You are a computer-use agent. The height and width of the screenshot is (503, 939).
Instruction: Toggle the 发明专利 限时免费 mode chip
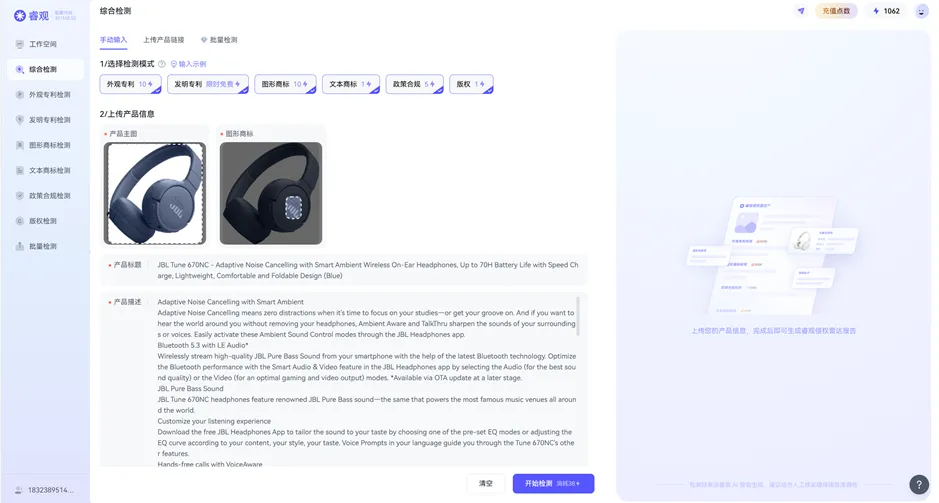click(208, 84)
